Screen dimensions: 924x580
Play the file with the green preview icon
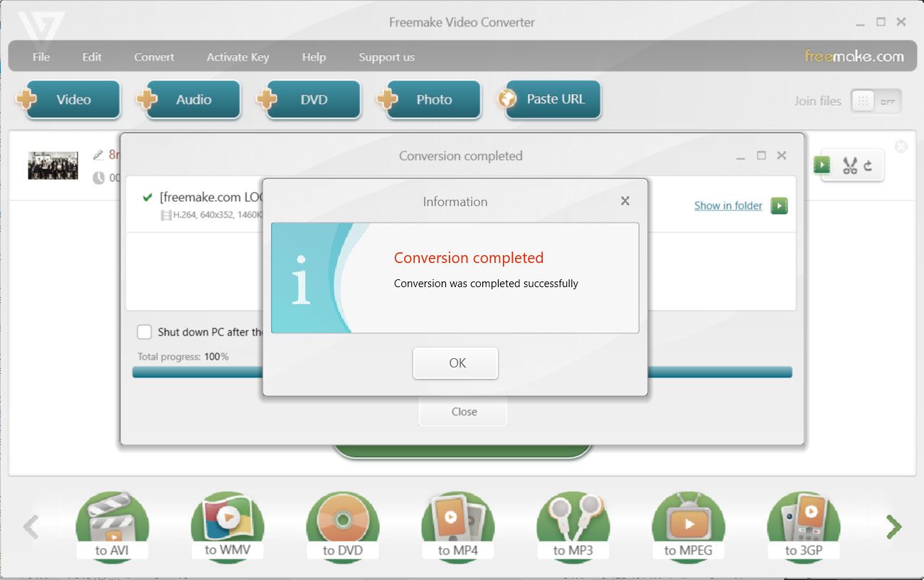[x=822, y=165]
